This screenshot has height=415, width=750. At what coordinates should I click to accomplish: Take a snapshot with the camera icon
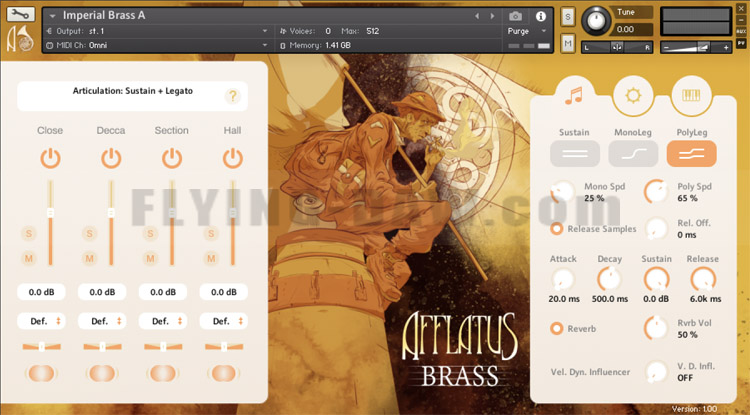click(515, 16)
